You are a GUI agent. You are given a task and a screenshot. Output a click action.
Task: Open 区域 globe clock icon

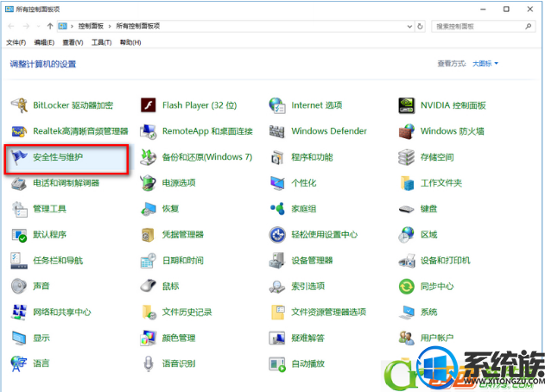[406, 235]
